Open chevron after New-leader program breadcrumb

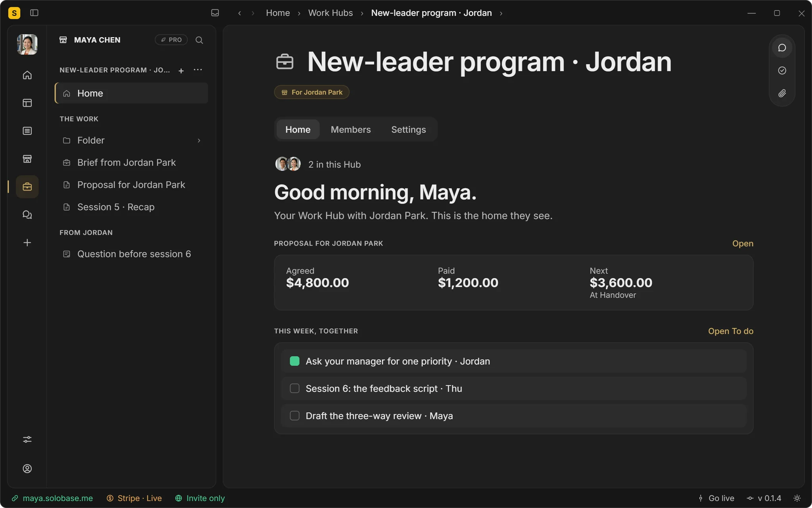(501, 13)
